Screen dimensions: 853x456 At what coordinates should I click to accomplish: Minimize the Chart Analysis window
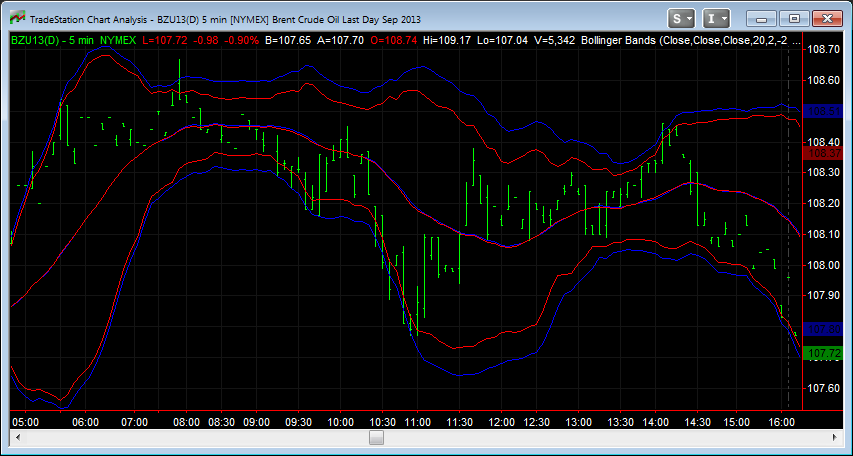(762, 19)
